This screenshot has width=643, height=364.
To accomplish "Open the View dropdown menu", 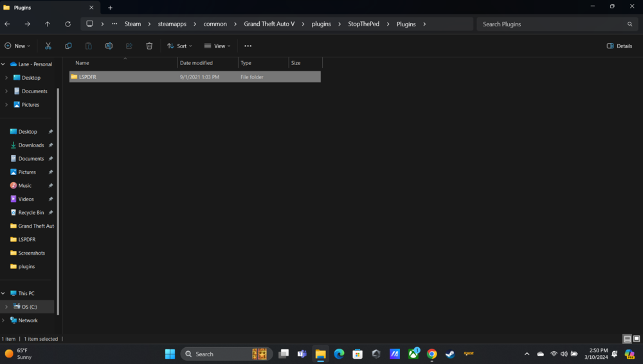I will (217, 46).
